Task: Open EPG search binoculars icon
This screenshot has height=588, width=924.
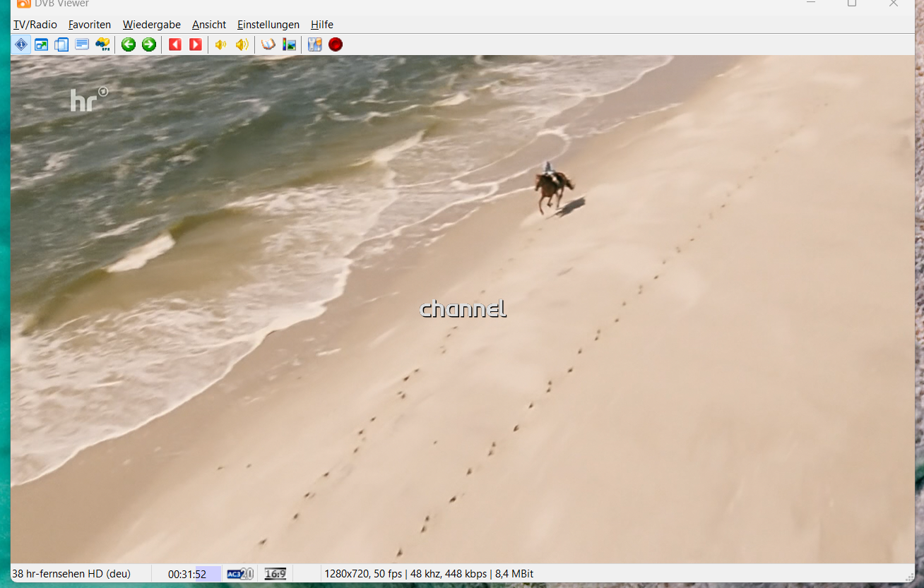Action: [x=102, y=44]
